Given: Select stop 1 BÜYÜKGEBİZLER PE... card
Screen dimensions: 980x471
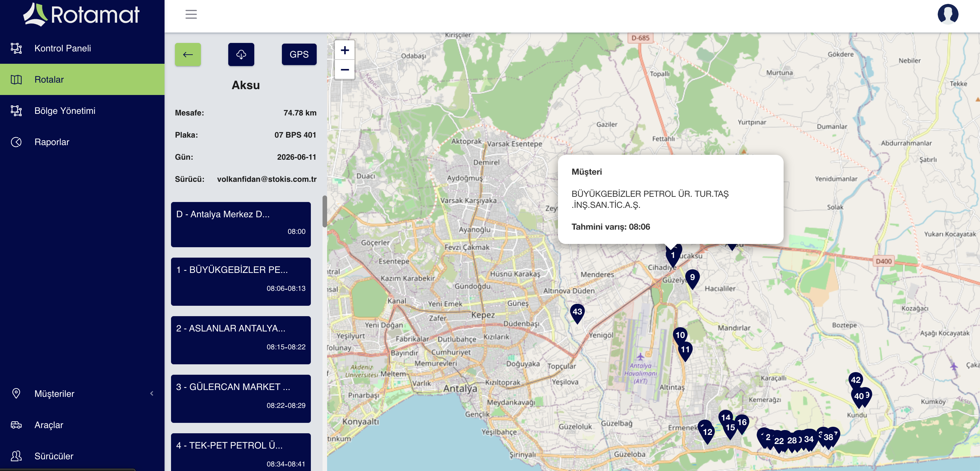Looking at the screenshot, I should click(241, 282).
